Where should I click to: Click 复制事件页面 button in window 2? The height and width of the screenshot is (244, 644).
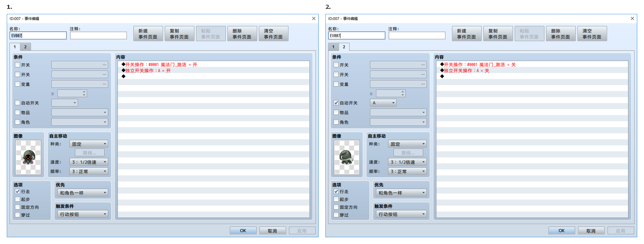[498, 34]
